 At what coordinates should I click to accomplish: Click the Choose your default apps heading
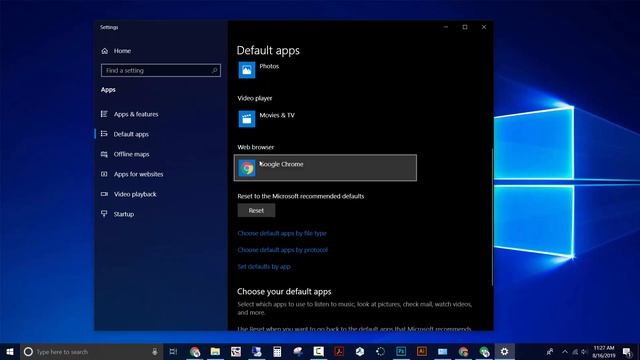284,291
